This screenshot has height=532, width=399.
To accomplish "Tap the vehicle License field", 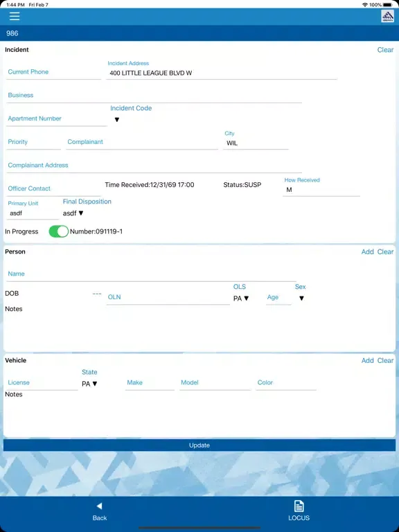I will 42,382.
